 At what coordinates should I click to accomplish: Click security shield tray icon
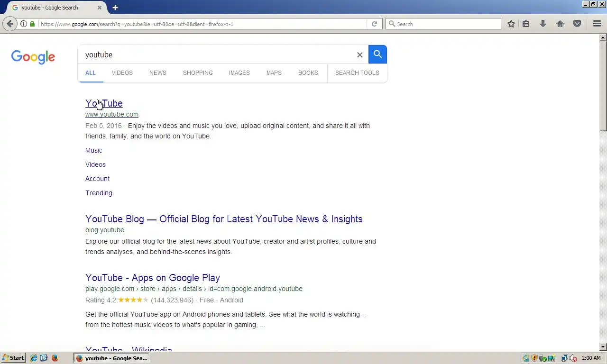tap(534, 358)
